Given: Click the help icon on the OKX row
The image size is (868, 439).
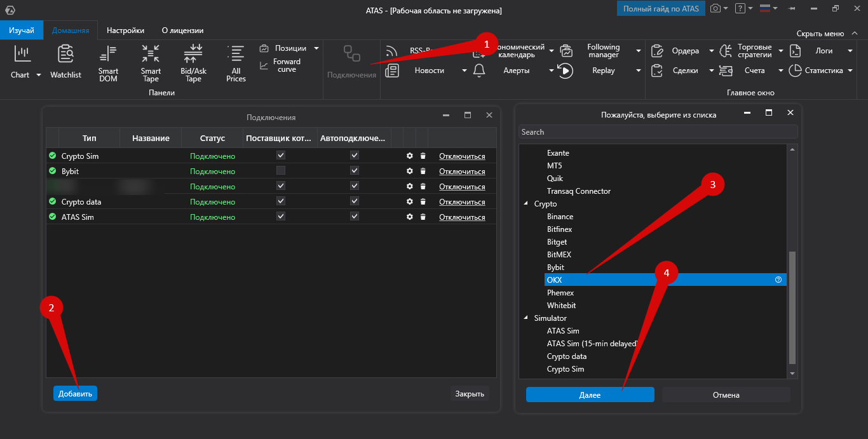Looking at the screenshot, I should click(778, 280).
